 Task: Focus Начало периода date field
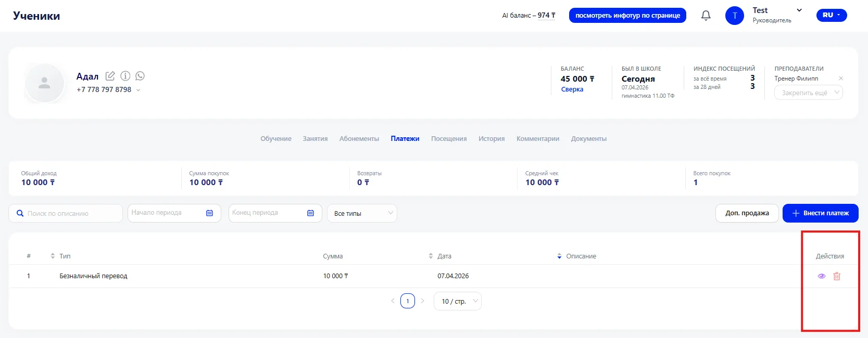click(174, 213)
